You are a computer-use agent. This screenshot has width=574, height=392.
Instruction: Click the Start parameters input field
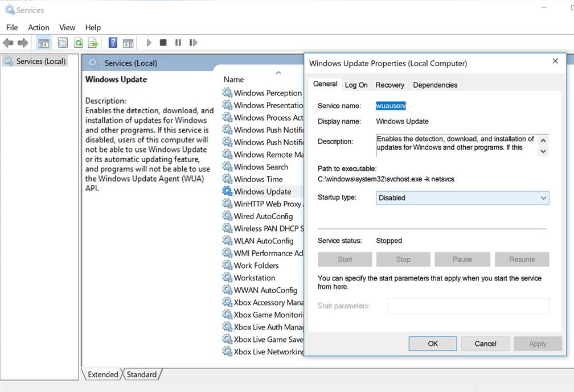point(469,306)
